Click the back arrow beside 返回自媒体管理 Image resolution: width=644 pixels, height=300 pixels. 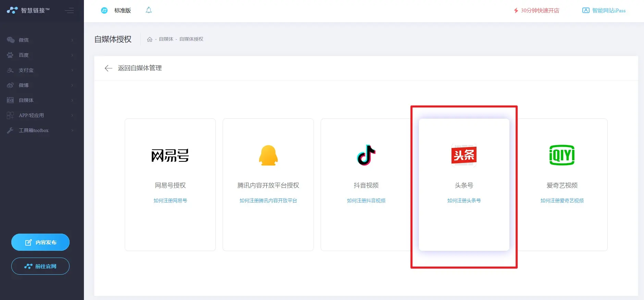(108, 68)
